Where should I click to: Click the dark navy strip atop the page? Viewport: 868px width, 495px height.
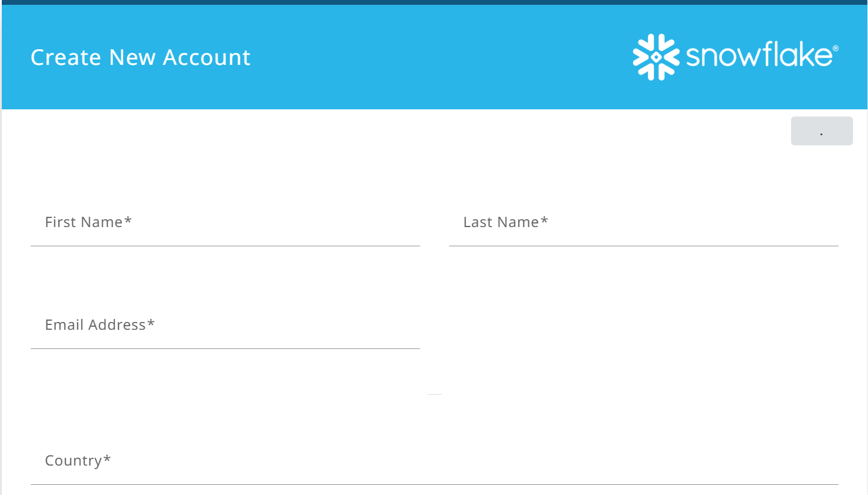[434, 2]
